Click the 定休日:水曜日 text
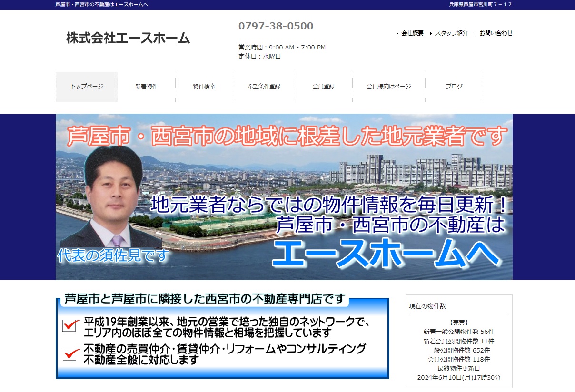Viewport: 575px width, 392px height. 260,57
